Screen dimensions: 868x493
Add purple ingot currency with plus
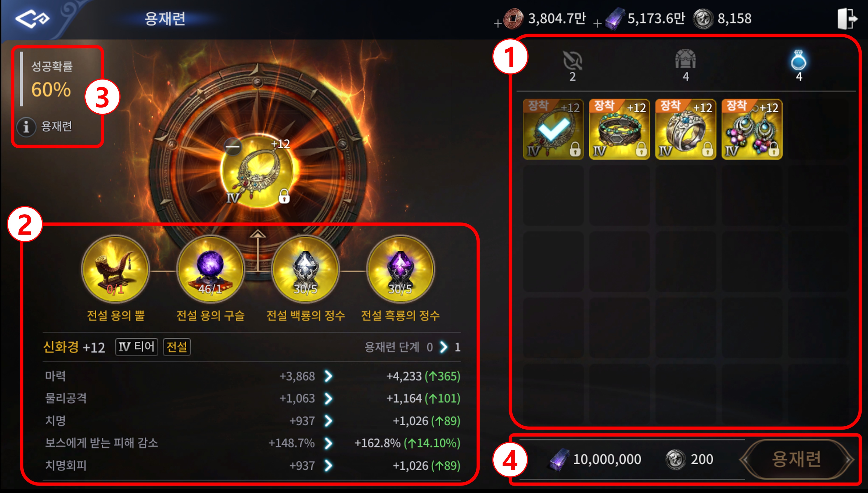pyautogui.click(x=597, y=24)
